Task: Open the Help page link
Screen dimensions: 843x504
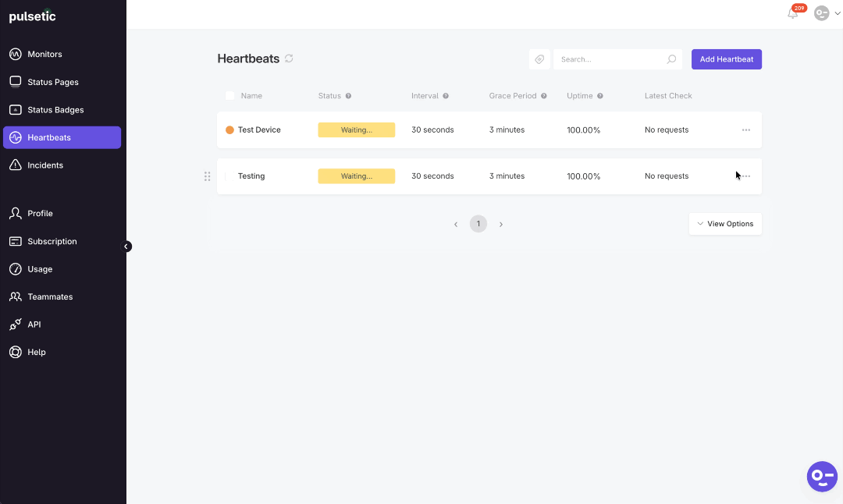Action: coord(36,352)
